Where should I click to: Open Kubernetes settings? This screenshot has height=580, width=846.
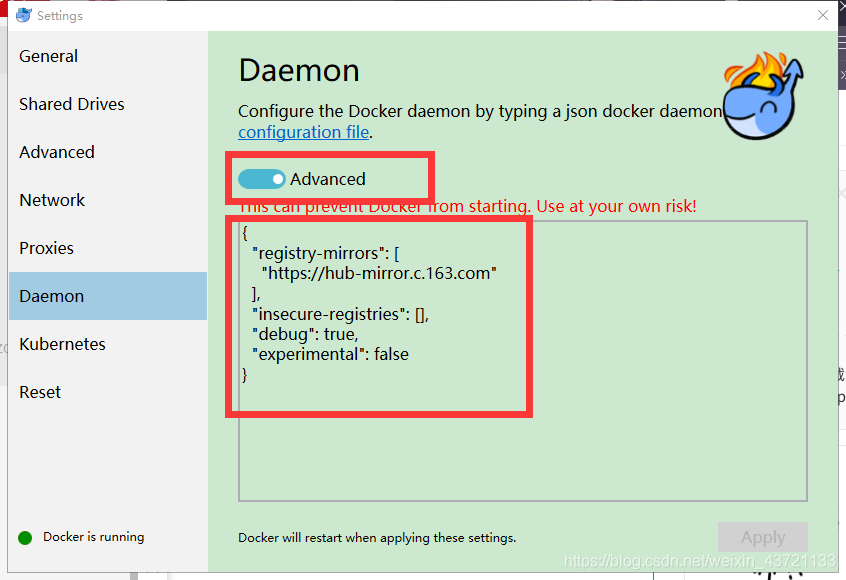(107, 344)
